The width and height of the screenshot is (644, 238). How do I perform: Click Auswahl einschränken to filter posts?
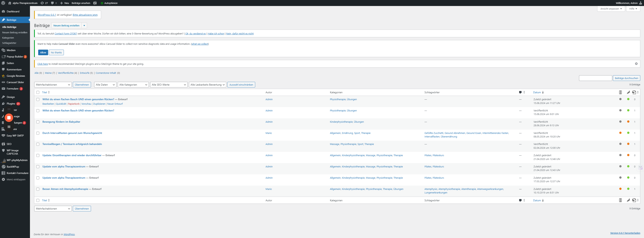coord(241,85)
